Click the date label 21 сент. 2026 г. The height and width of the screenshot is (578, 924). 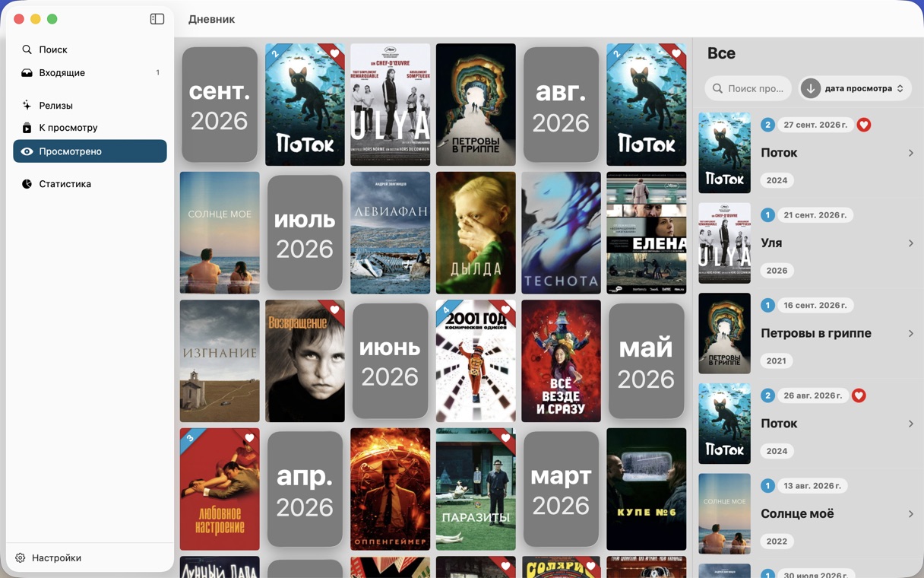click(x=815, y=215)
